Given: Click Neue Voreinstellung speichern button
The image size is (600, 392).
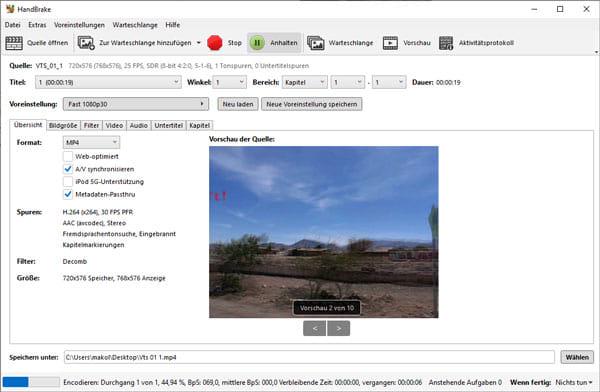Looking at the screenshot, I should tap(311, 104).
